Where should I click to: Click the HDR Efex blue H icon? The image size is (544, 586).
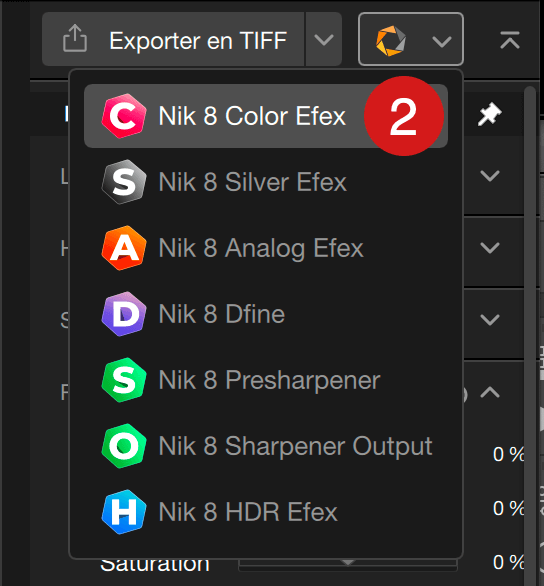[x=124, y=512]
